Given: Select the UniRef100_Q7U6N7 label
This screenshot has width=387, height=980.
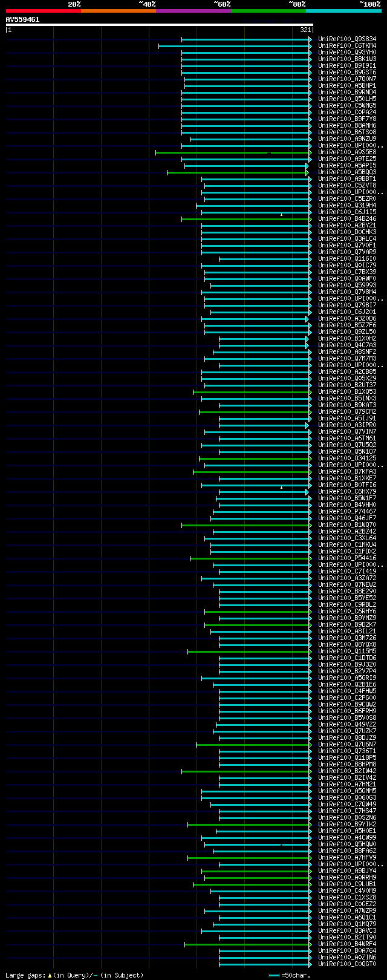Looking at the screenshot, I should 347,745.
